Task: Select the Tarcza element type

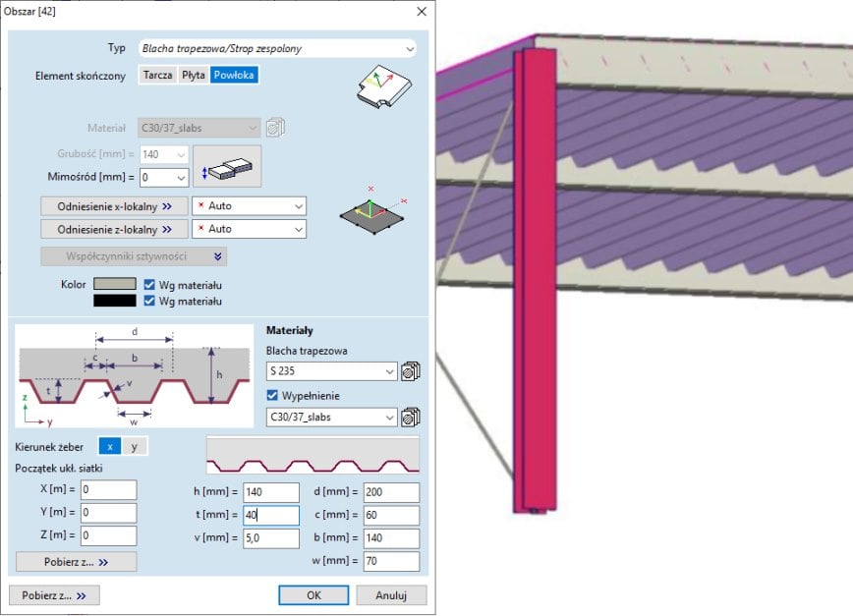Action: click(x=158, y=75)
